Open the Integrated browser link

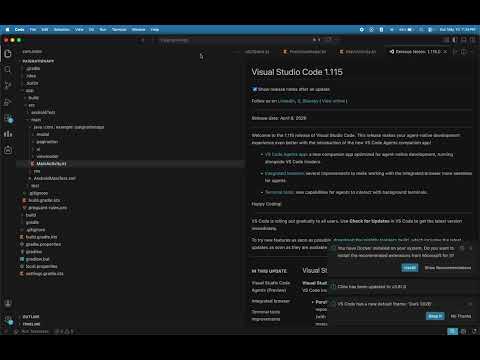point(285,173)
